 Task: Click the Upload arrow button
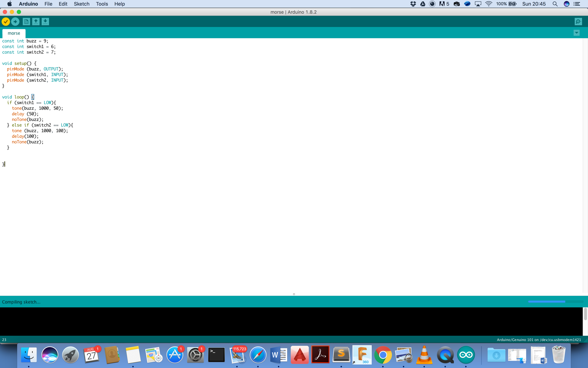point(15,22)
